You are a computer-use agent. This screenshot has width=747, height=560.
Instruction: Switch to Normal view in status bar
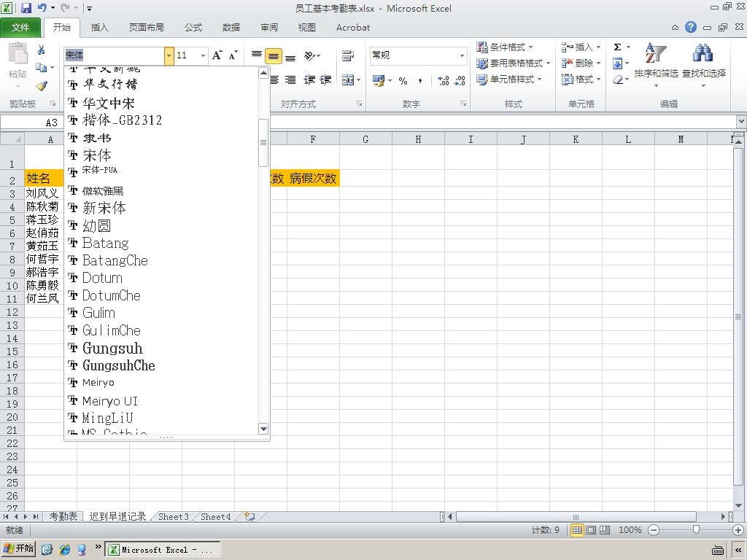point(577,530)
